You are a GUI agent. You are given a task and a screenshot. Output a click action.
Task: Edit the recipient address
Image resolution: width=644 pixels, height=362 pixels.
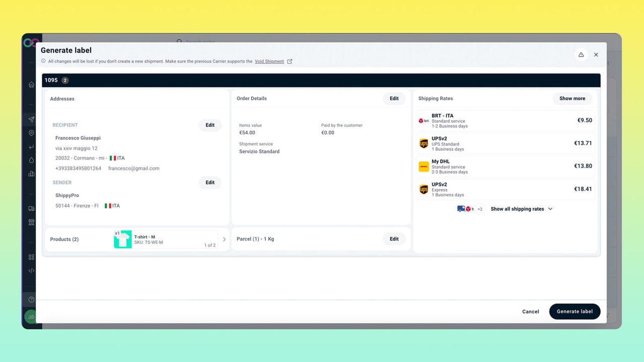point(210,125)
